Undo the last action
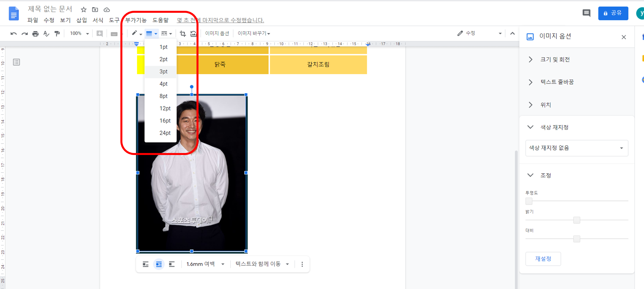Image resolution: width=644 pixels, height=289 pixels. (x=13, y=33)
